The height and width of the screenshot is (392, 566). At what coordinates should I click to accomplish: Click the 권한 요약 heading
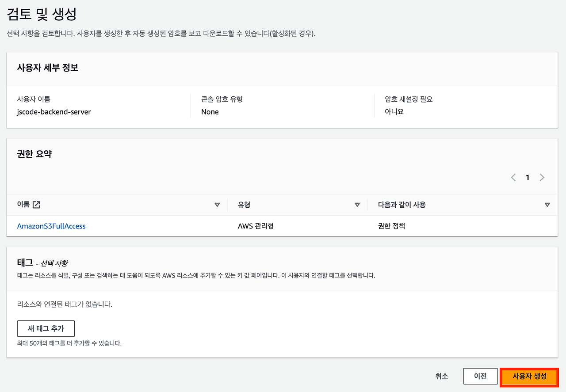tap(34, 154)
